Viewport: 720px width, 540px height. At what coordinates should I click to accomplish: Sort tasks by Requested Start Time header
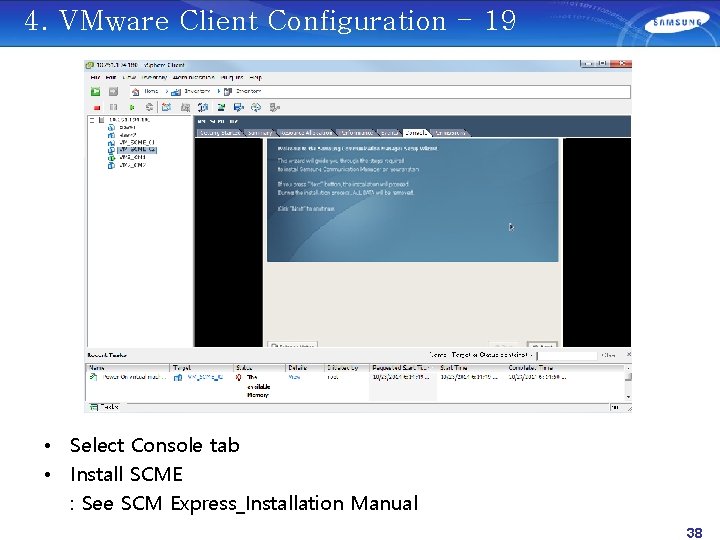pos(403,368)
